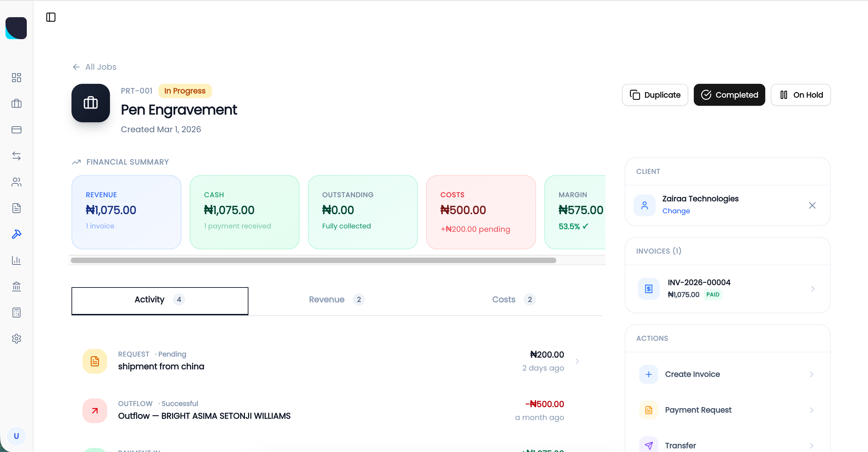Click the bank institution icon in sidebar
Screen dimensions: 868x452
point(16,287)
